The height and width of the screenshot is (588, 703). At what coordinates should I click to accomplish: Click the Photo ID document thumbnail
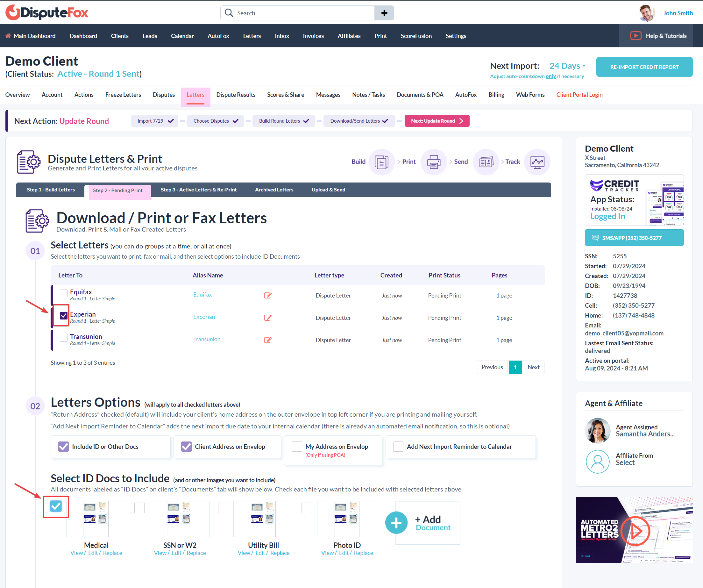pos(347,519)
